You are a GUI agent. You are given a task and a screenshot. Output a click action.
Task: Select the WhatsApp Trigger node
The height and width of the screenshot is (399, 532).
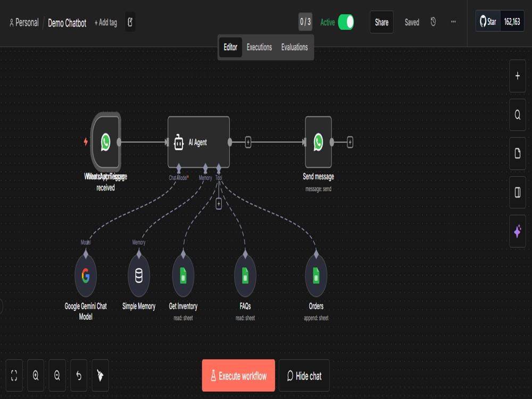click(x=105, y=142)
